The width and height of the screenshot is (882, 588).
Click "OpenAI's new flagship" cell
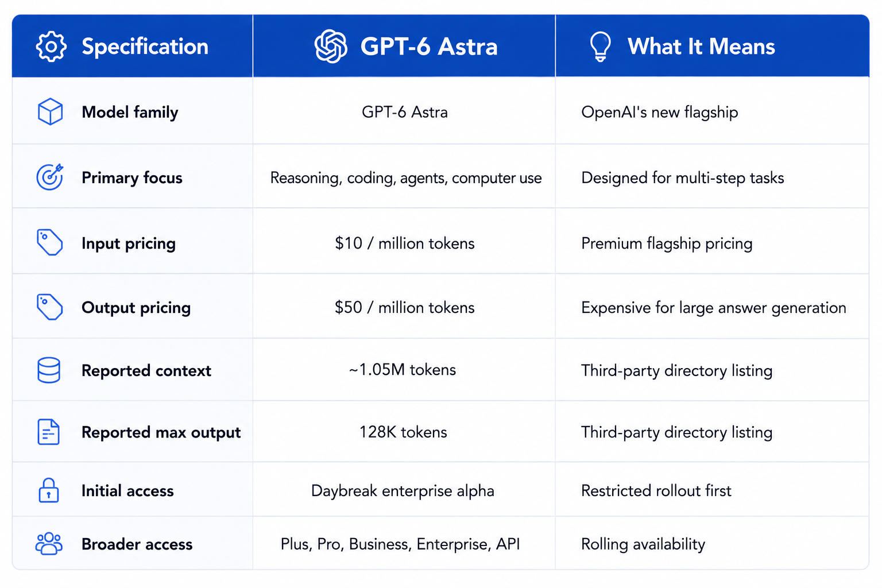[x=660, y=112]
